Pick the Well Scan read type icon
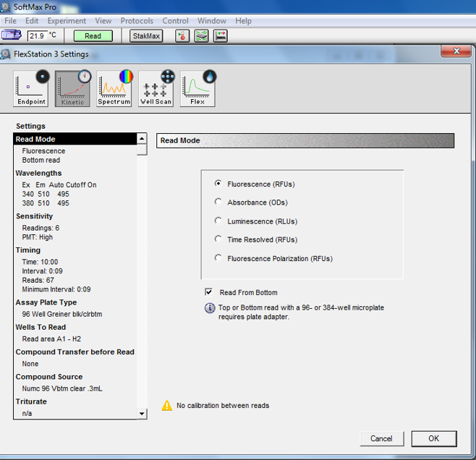The image size is (476, 460). tap(156, 89)
